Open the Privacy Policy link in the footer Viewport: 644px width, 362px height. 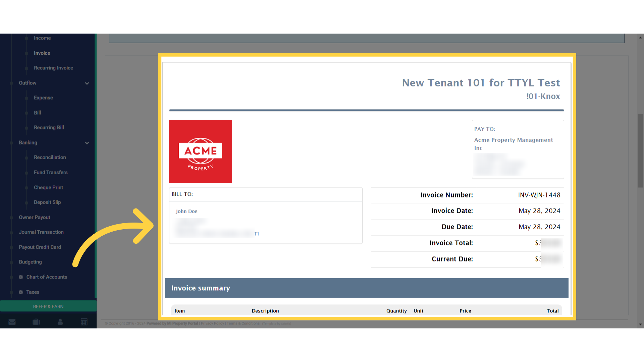point(212,323)
